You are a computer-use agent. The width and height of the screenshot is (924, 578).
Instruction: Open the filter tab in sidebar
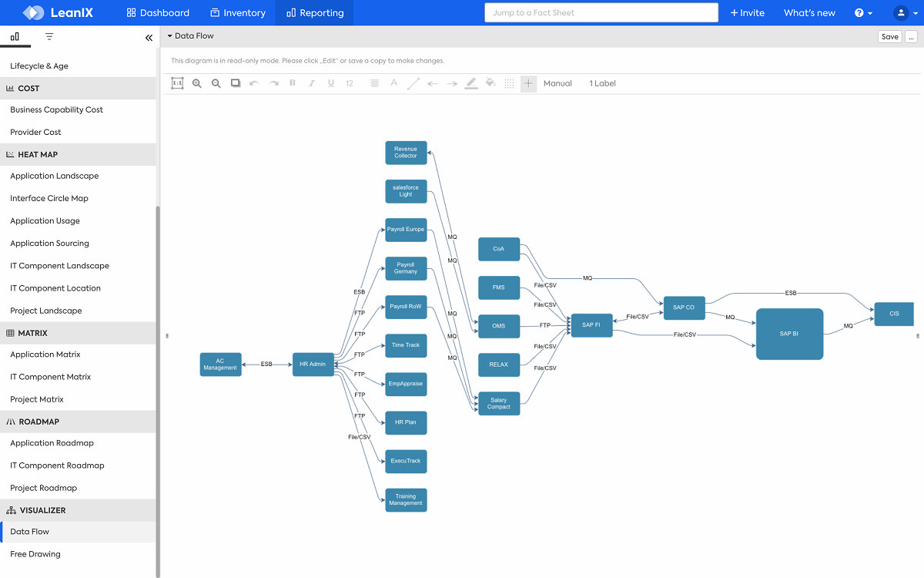tap(49, 37)
